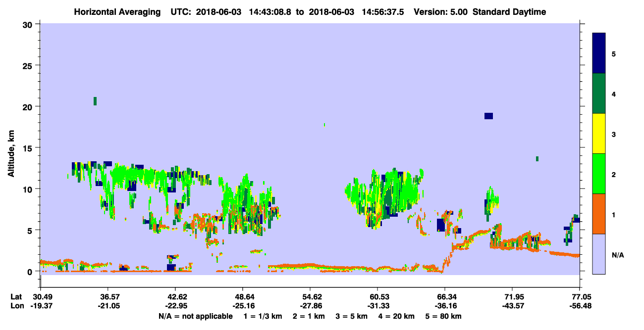
Task: Click the orange colorbar segment labeled 1
Action: (599, 214)
